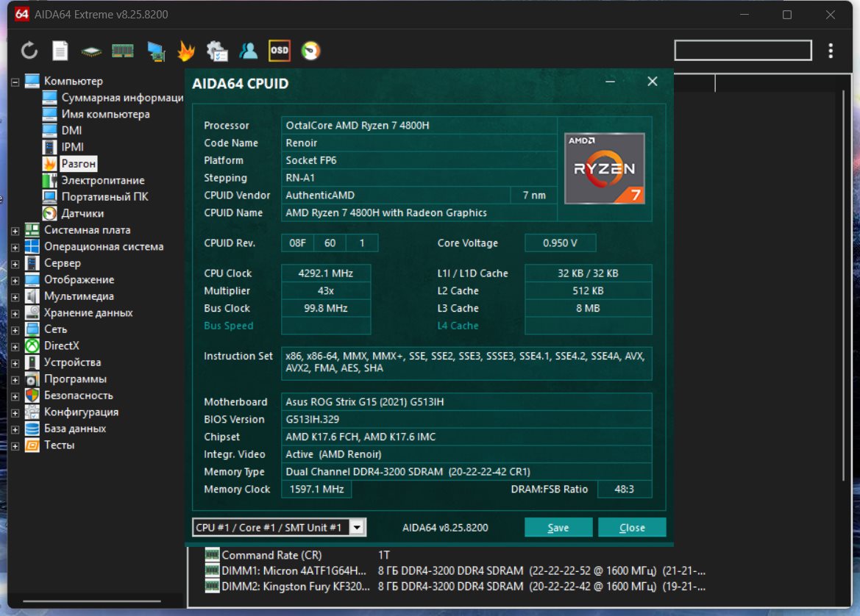Click the gauge sensor icon in toolbar
The image size is (860, 616).
[x=311, y=51]
